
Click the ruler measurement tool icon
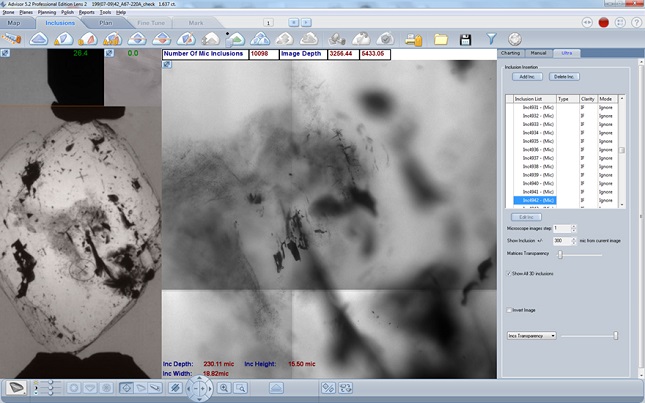pos(11,39)
